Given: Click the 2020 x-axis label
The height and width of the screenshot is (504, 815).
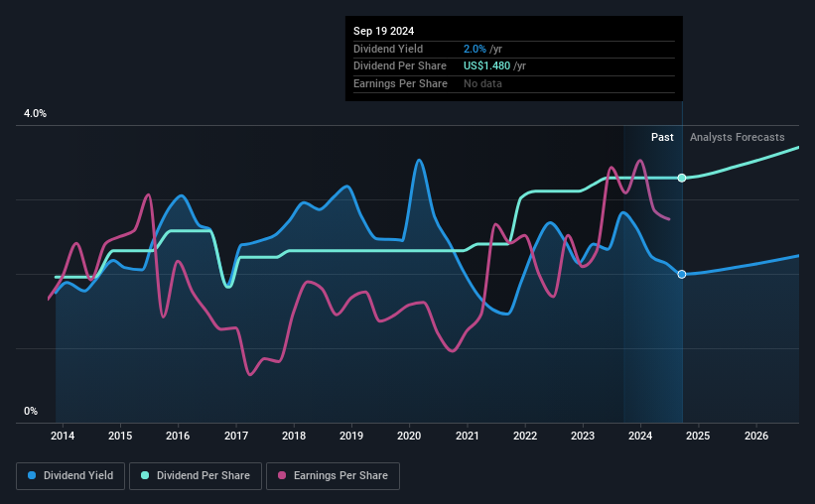Looking at the screenshot, I should click(409, 436).
